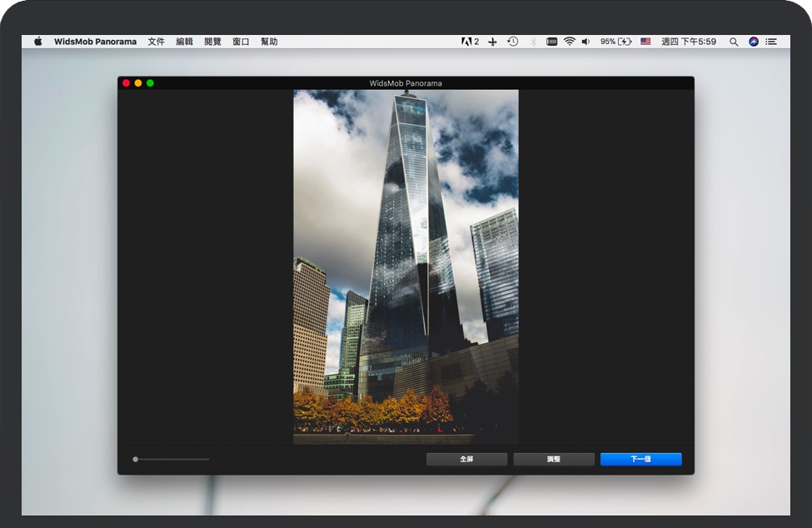Open the Apple menu
Image resolution: width=812 pixels, height=528 pixels.
click(38, 42)
